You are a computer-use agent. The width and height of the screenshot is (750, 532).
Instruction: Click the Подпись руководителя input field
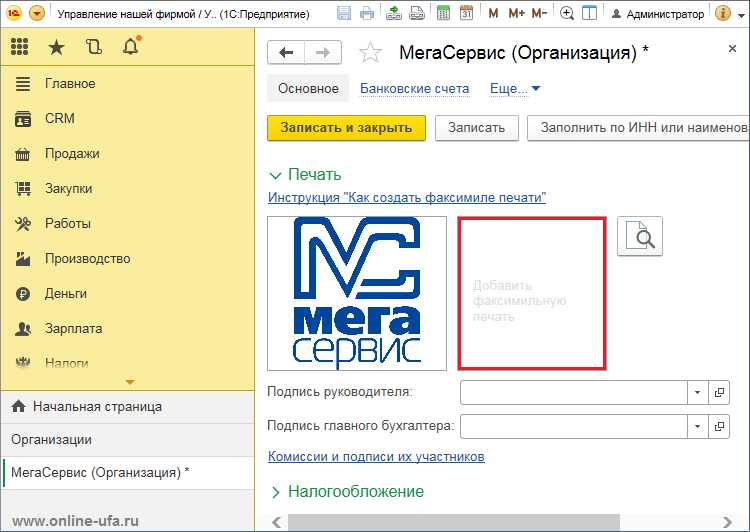click(x=574, y=392)
